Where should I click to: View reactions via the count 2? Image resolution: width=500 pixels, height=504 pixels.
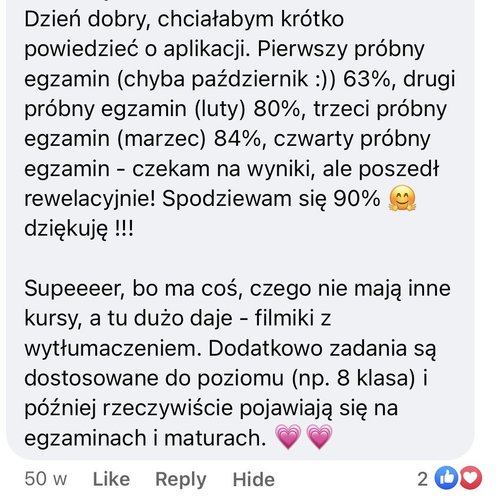pos(422,479)
